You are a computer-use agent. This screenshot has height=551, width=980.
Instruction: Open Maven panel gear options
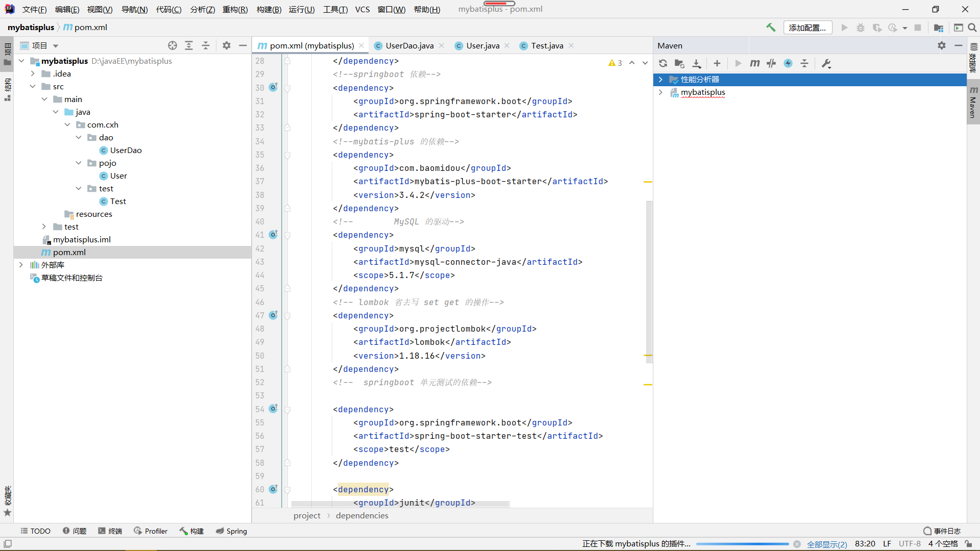point(942,45)
